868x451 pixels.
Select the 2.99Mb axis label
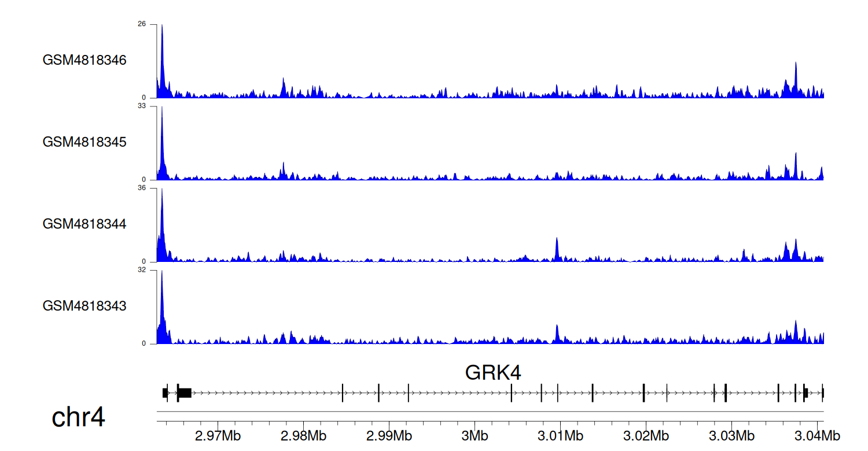(x=389, y=435)
